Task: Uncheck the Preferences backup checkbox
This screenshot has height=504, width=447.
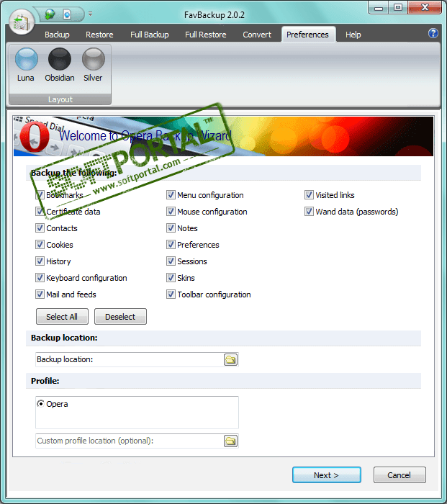Action: (x=171, y=245)
